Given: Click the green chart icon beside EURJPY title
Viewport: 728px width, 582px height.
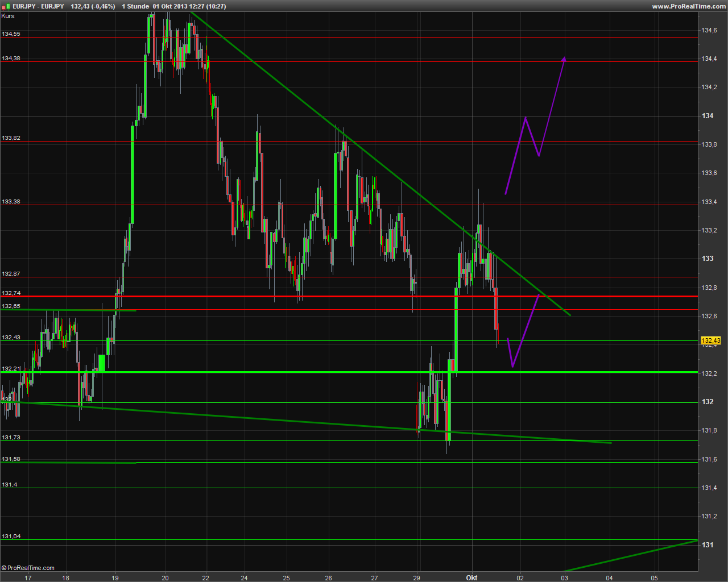Looking at the screenshot, I should click(x=6, y=6).
